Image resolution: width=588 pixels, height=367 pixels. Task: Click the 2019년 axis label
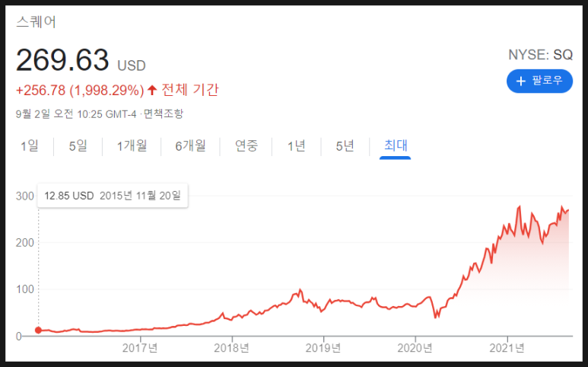(323, 348)
